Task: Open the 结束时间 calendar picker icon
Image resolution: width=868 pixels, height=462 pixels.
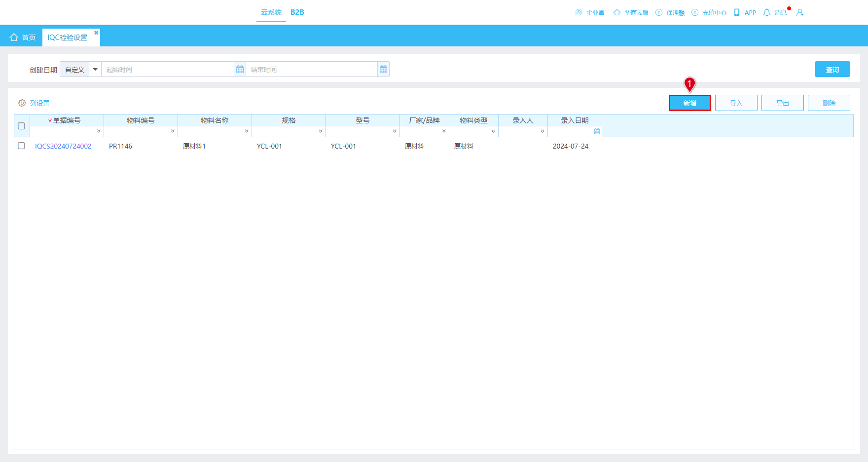Action: (383, 70)
